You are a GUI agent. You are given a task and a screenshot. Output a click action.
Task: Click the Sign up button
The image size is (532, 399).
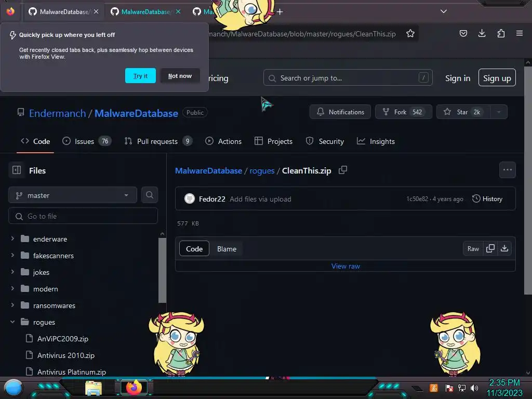tap(497, 78)
